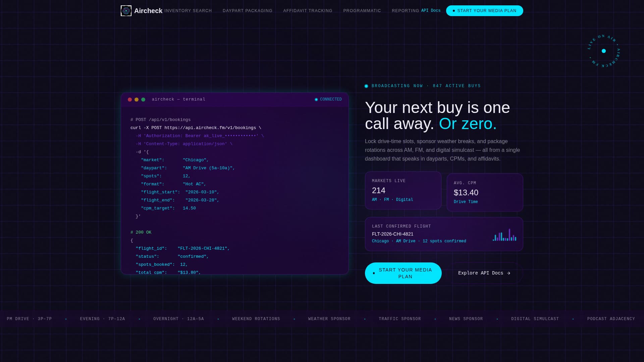Click 'News Sponsor' ticker item
Viewport: 644px width, 362px height.
[466, 319]
